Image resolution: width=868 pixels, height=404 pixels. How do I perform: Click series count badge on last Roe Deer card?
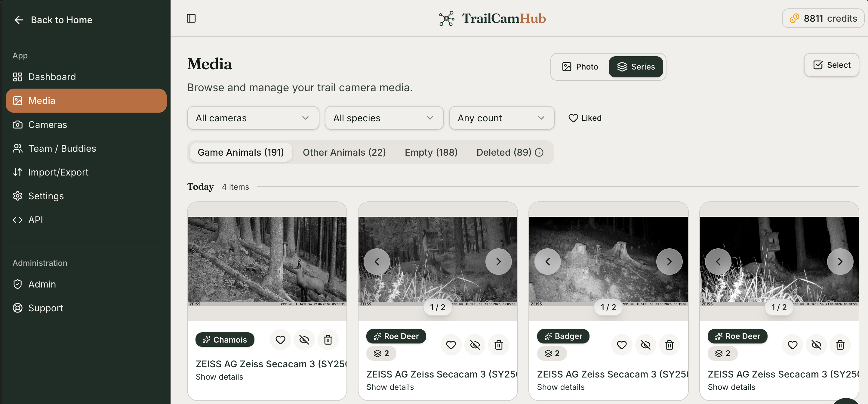(722, 353)
